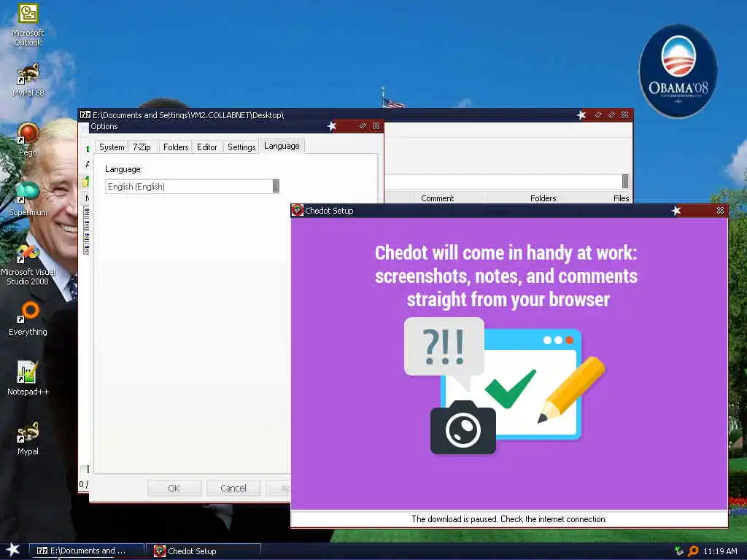747x560 pixels.
Task: Click the Chedot Setup title bar icon
Action: (x=298, y=211)
